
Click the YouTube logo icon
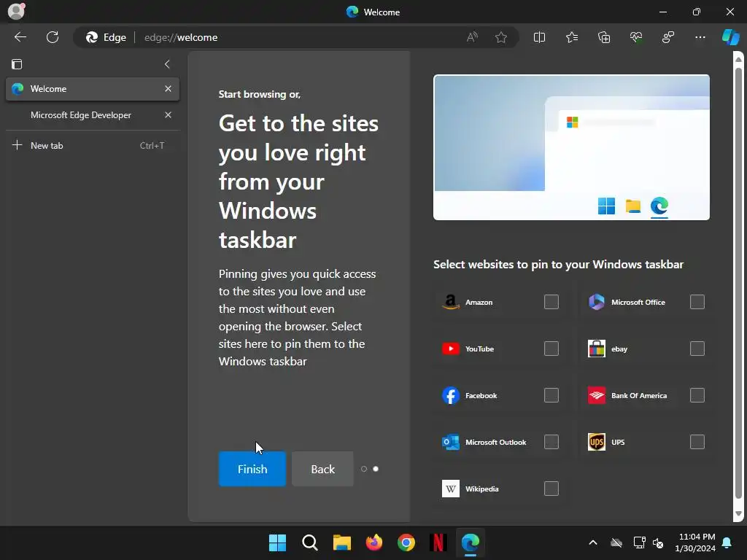tap(451, 349)
